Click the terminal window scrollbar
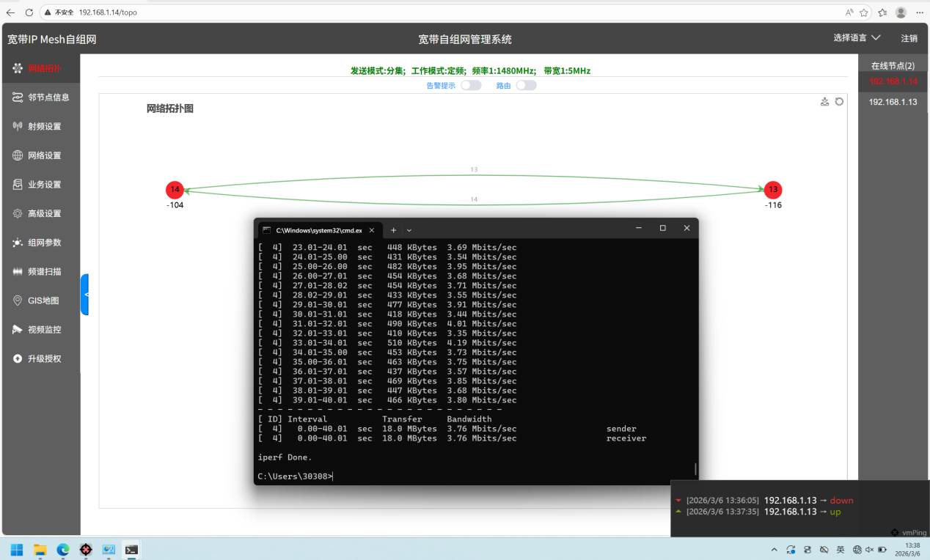Image resolution: width=930 pixels, height=560 pixels. [x=695, y=469]
